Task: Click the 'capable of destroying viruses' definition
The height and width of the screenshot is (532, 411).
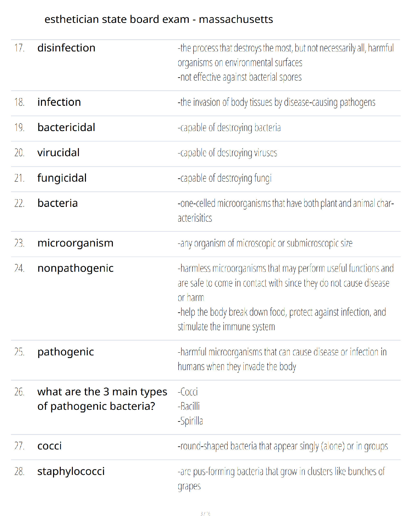Action: point(227,153)
